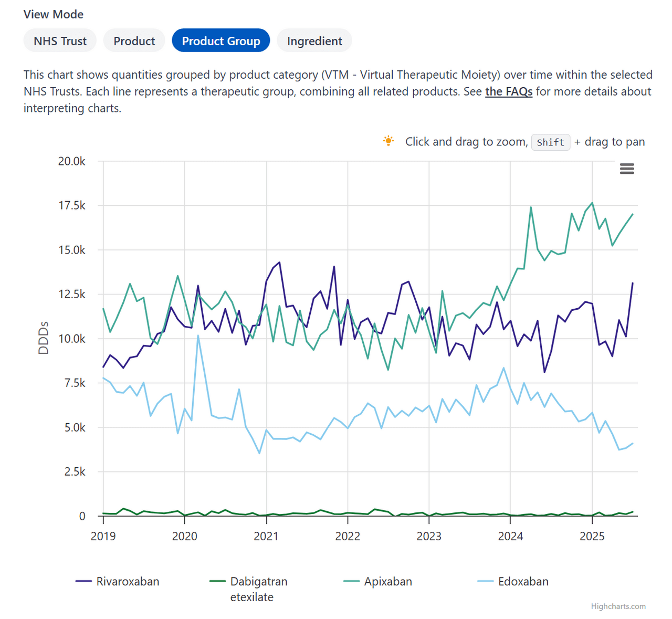Open the Highcharts.com credits link
This screenshot has height=619, width=672.
[x=618, y=606]
